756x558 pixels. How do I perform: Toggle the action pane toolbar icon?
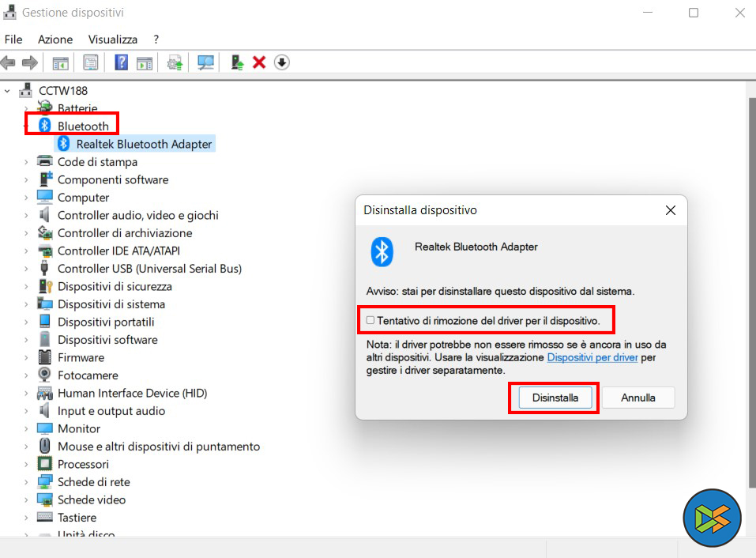point(144,62)
